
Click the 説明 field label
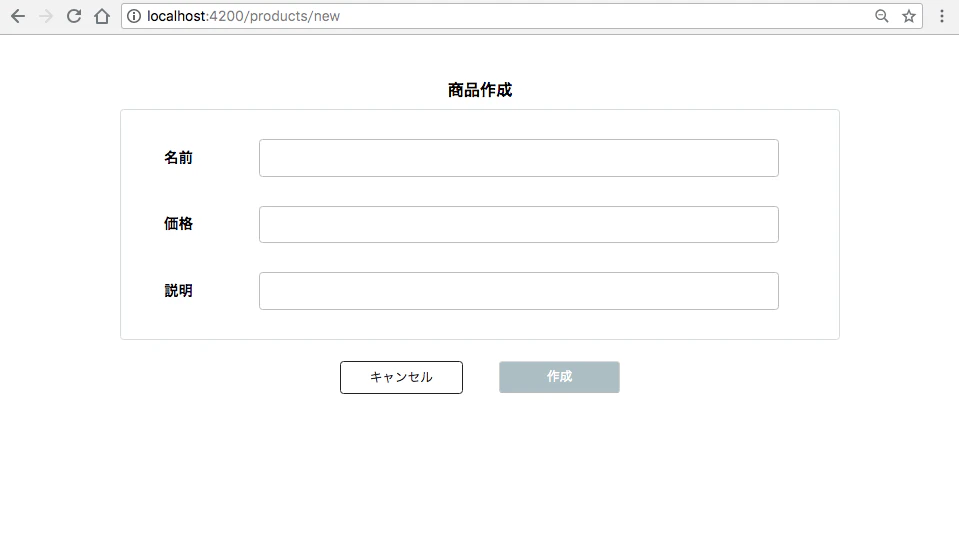pyautogui.click(x=178, y=291)
